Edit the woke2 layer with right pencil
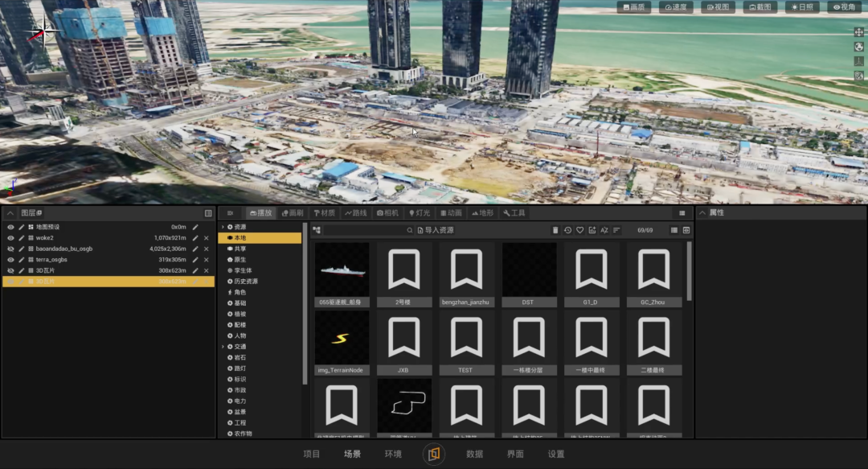This screenshot has width=868, height=469. point(195,238)
